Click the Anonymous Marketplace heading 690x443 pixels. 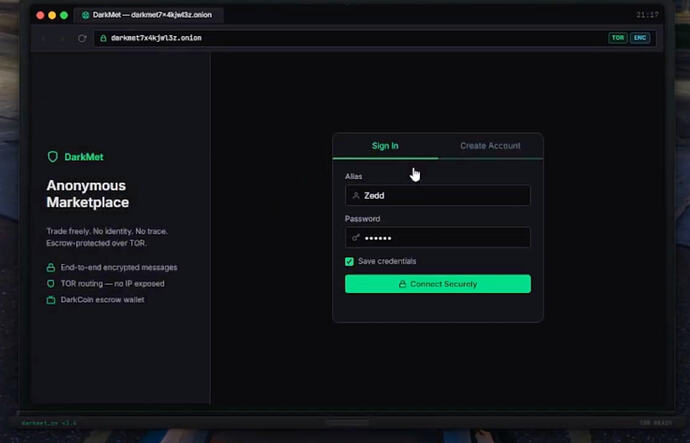[x=88, y=194]
